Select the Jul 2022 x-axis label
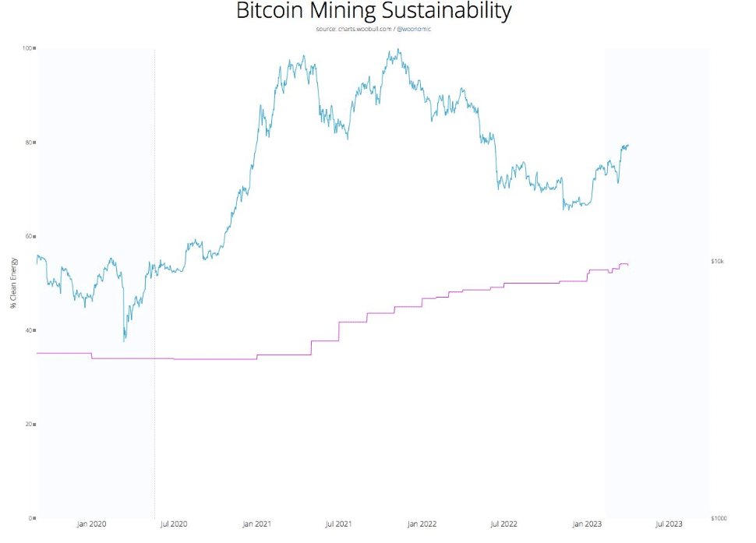 tap(504, 524)
